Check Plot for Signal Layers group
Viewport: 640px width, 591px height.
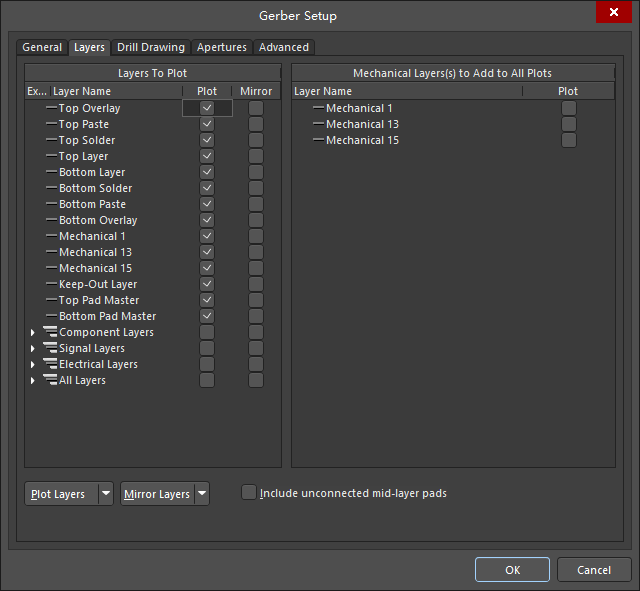tap(207, 348)
